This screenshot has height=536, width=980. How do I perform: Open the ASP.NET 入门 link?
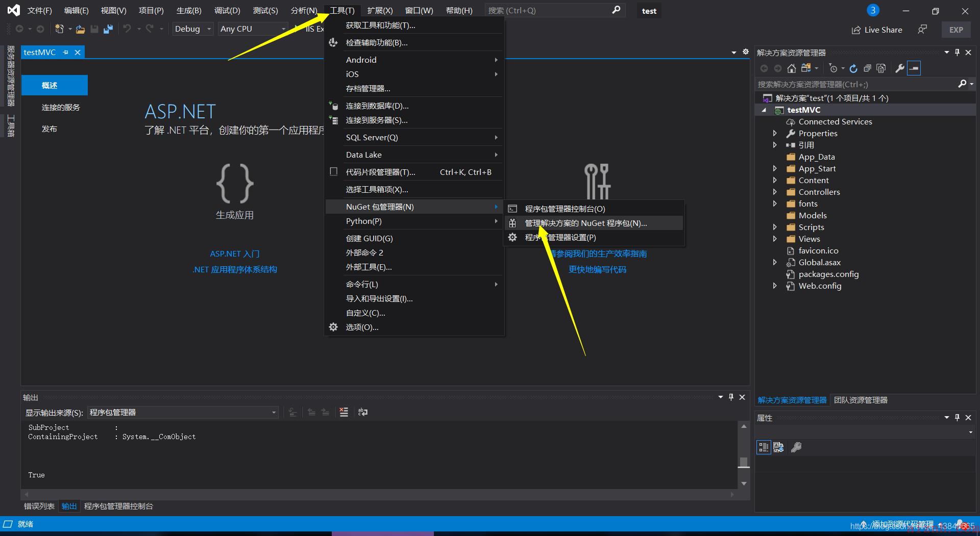(235, 253)
